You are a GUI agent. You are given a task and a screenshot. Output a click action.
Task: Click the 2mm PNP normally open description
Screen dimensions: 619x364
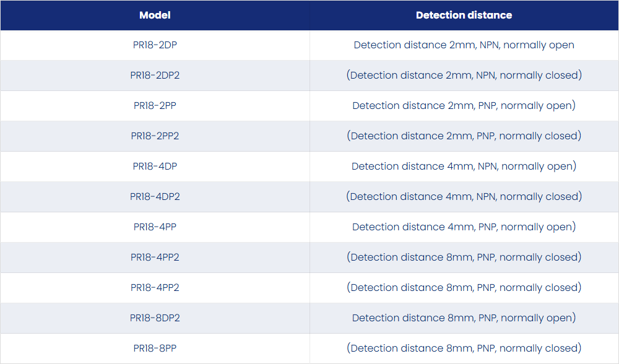pos(464,106)
